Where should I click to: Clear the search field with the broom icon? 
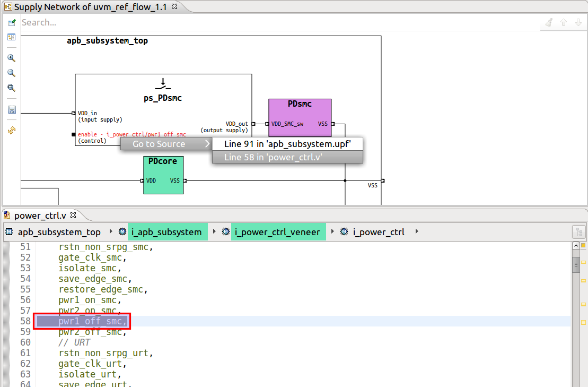tap(548, 22)
